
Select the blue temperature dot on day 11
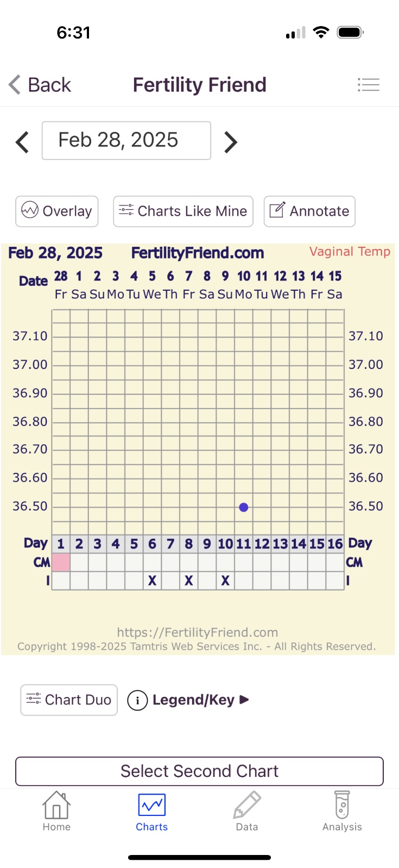244,507
